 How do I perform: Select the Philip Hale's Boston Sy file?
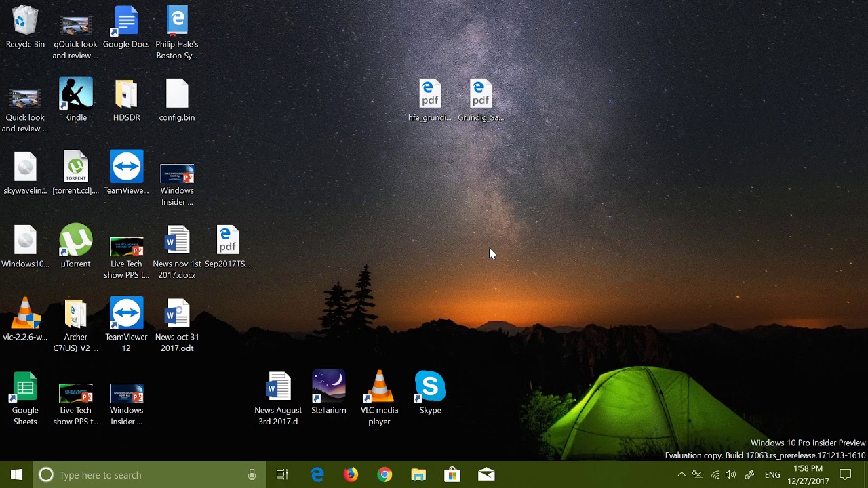click(177, 33)
